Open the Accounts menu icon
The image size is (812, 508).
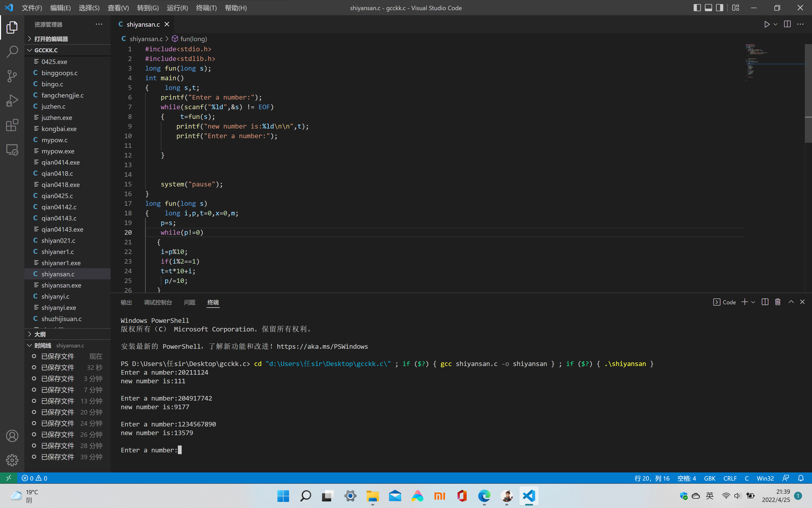pos(12,436)
